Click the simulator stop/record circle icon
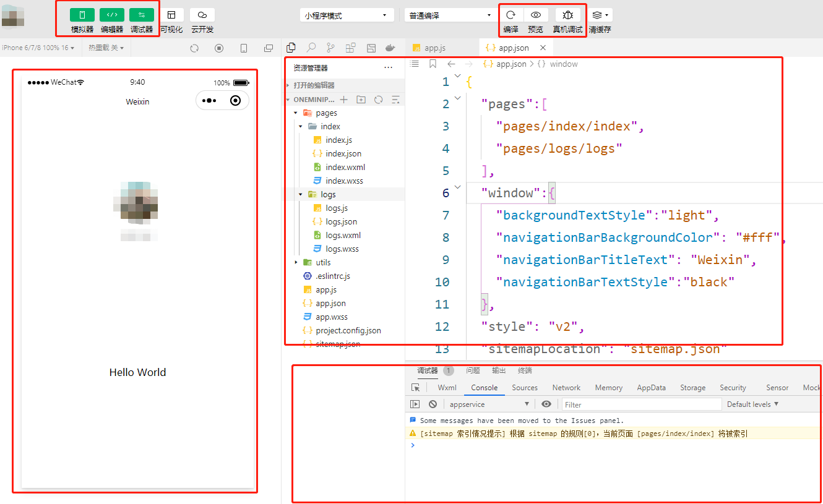The image size is (823, 504). [x=219, y=48]
